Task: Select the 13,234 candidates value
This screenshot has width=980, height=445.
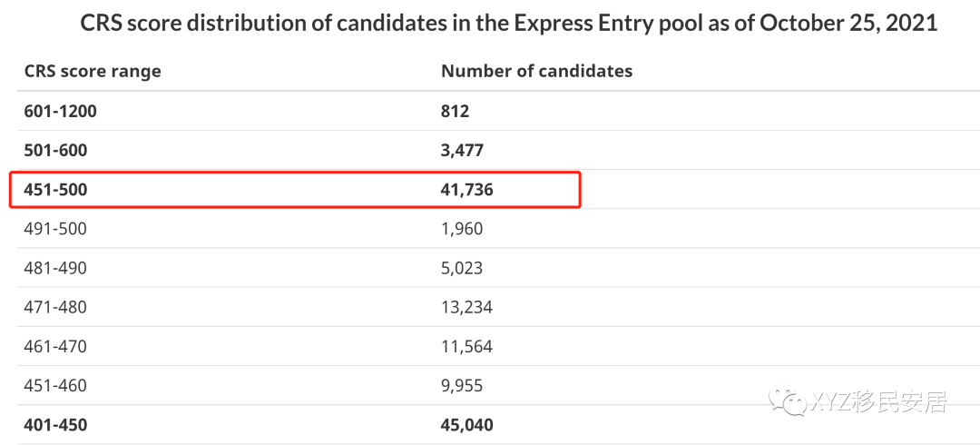Action: click(467, 307)
